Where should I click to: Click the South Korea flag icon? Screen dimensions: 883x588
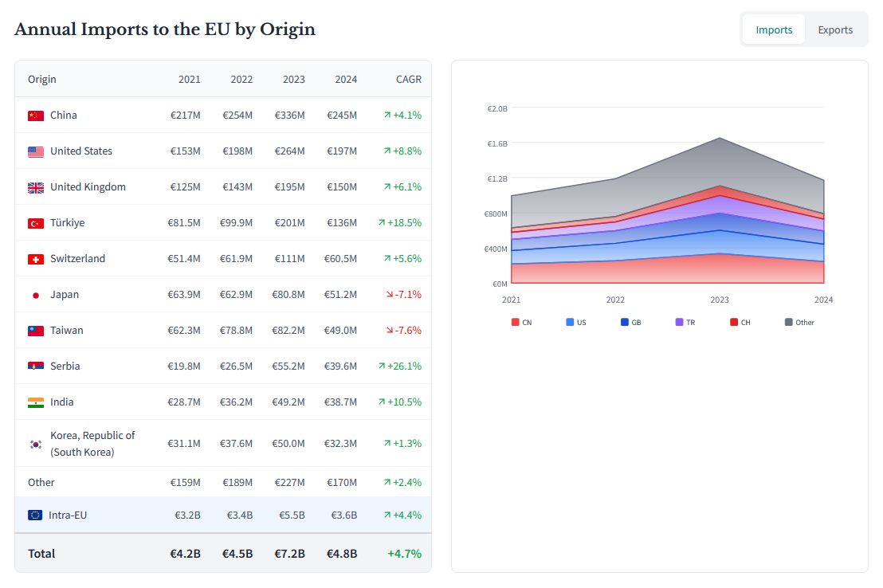pos(35,443)
